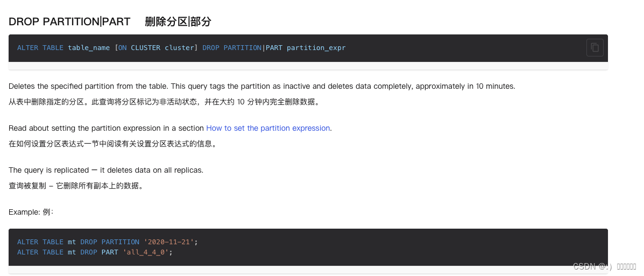Viewport: 644px width, 276px height.
Task: Click the 'Example:' label text
Action: 24,212
